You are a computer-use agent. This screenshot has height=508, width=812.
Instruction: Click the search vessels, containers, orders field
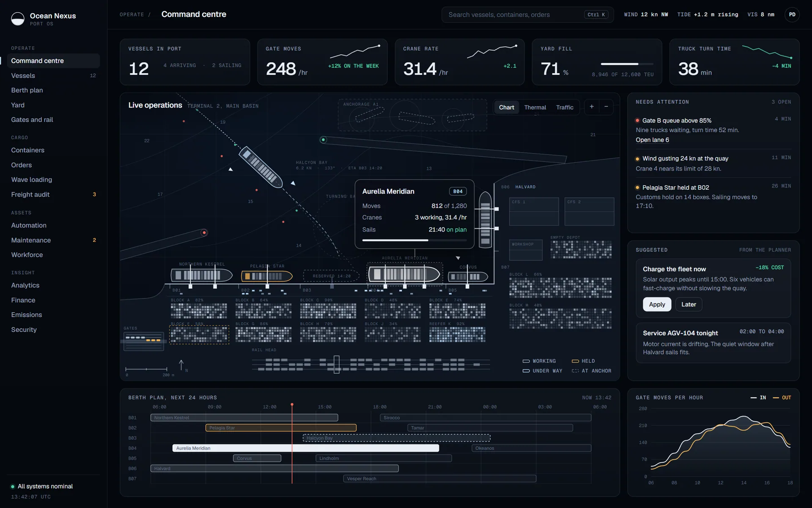point(527,15)
